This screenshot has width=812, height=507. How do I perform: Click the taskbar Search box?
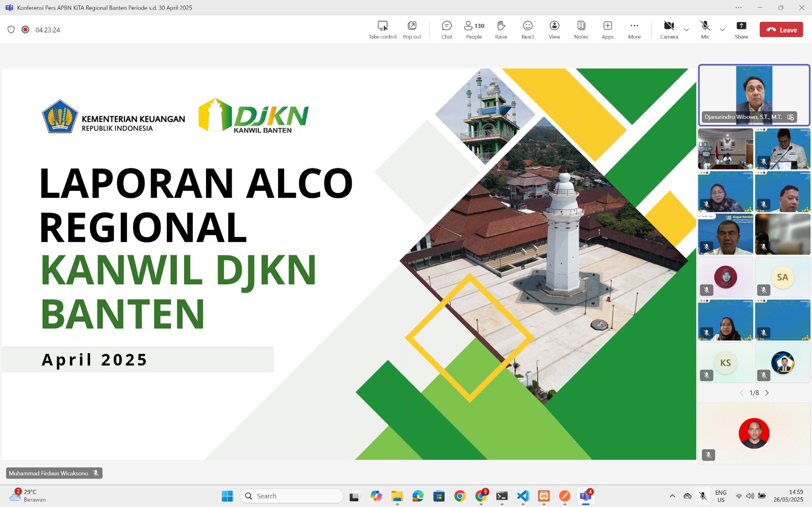(x=292, y=496)
